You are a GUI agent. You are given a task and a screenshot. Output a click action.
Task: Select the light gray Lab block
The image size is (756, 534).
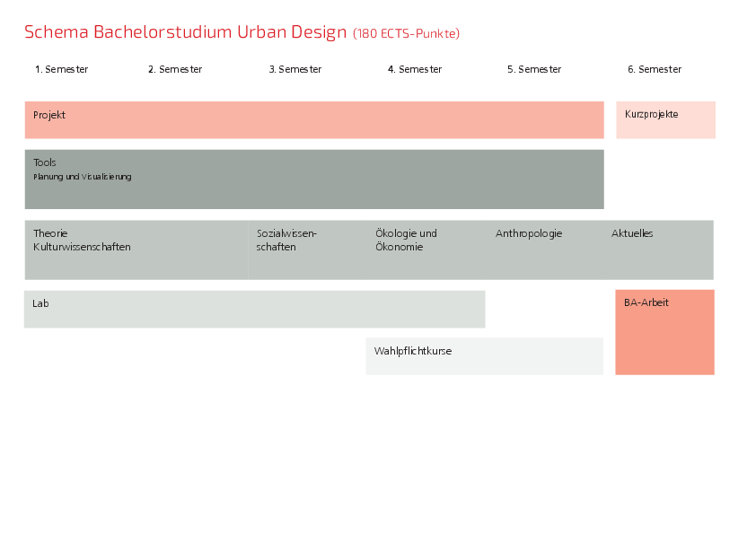254,310
